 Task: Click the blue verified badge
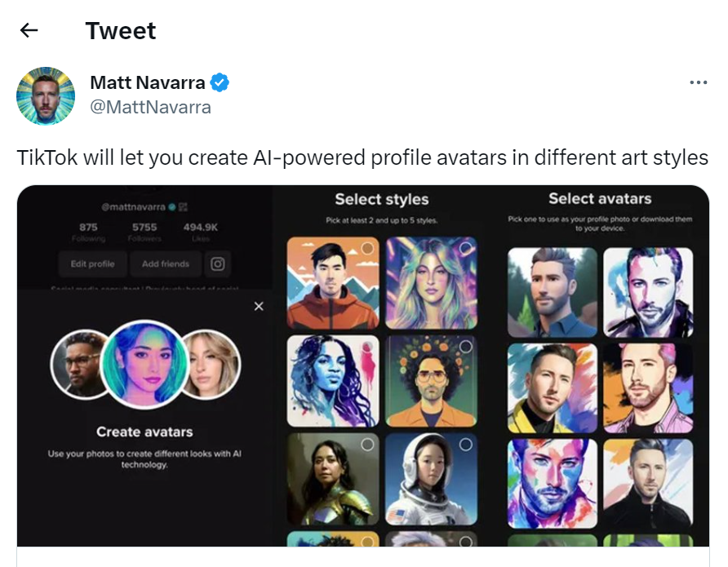point(220,82)
